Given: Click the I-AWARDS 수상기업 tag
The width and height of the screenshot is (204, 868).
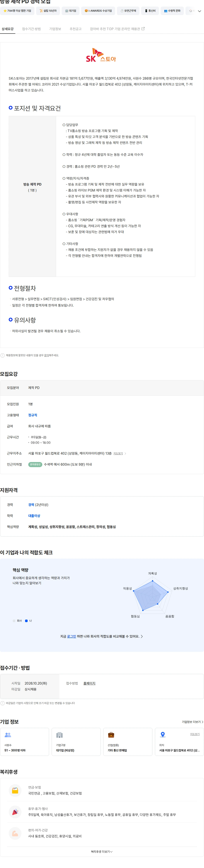Looking at the screenshot, I should [x=98, y=11].
